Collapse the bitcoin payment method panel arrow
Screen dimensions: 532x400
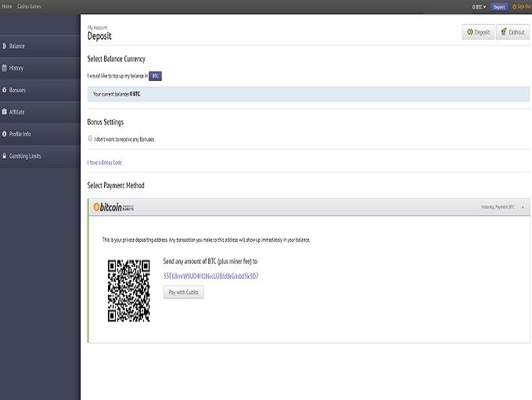[x=523, y=207]
